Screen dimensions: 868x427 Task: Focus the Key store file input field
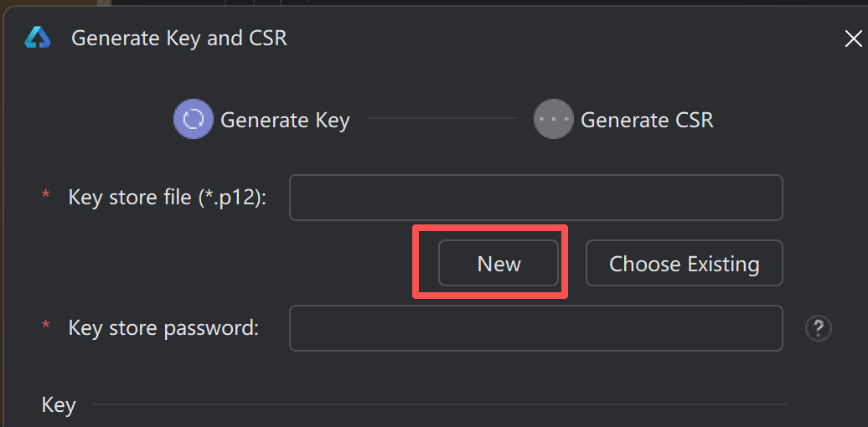[535, 198]
